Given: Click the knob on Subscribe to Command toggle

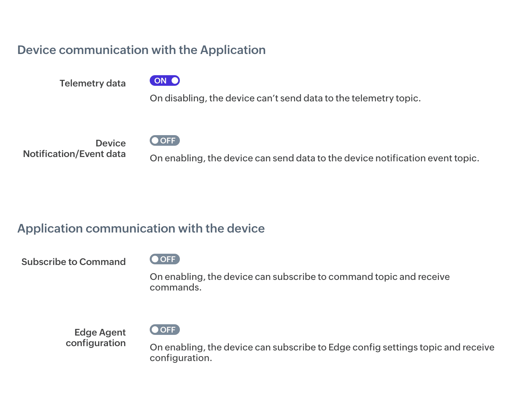Looking at the screenshot, I should pyautogui.click(x=155, y=259).
